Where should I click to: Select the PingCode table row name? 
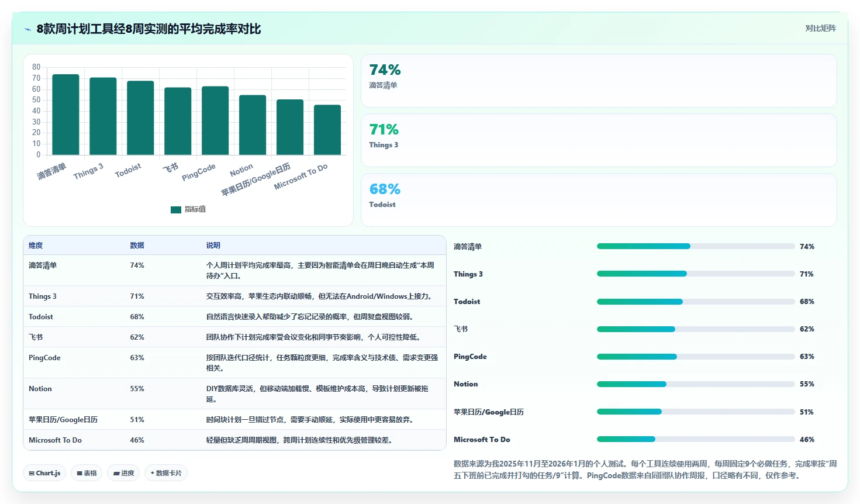pos(44,358)
